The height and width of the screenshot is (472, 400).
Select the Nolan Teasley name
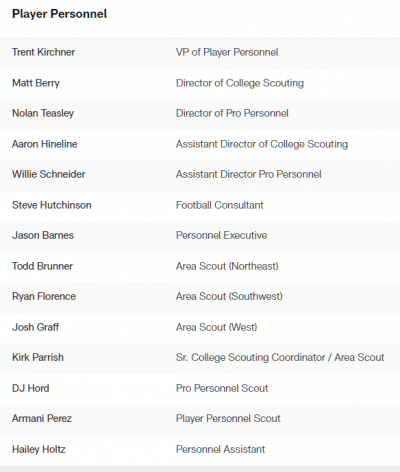[43, 113]
